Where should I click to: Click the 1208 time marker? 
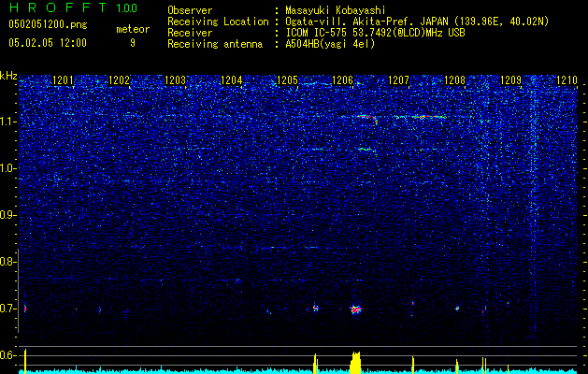click(x=454, y=80)
